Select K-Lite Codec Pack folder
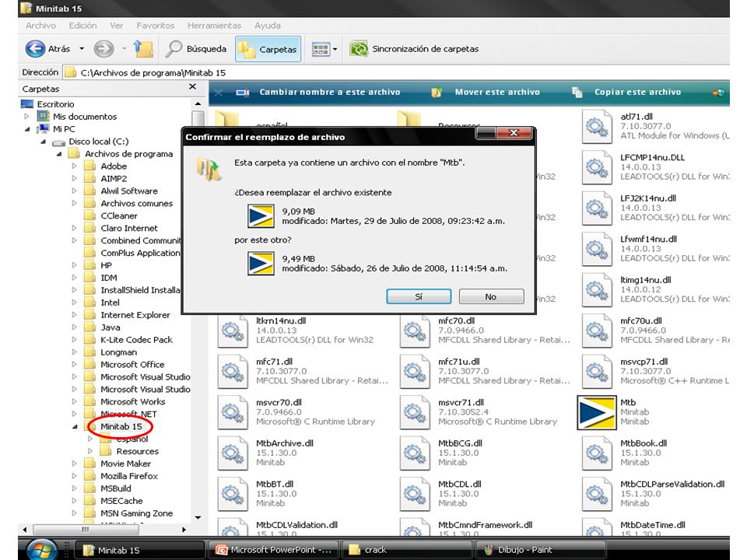 click(136, 340)
